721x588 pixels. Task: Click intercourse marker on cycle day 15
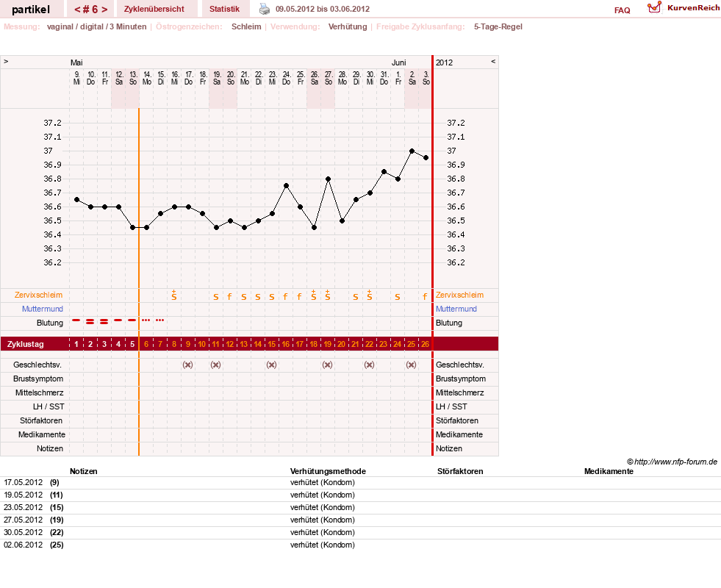point(272,365)
